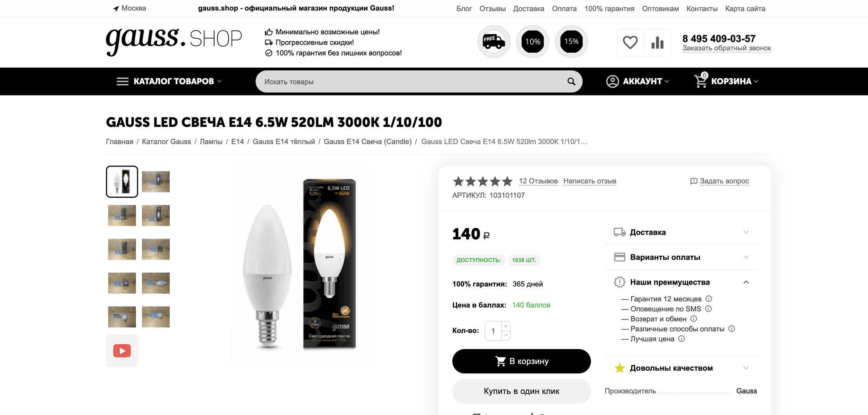868x415 pixels.
Task: Click info icon next to Гарантия 12 месяцев
Action: coord(709,299)
